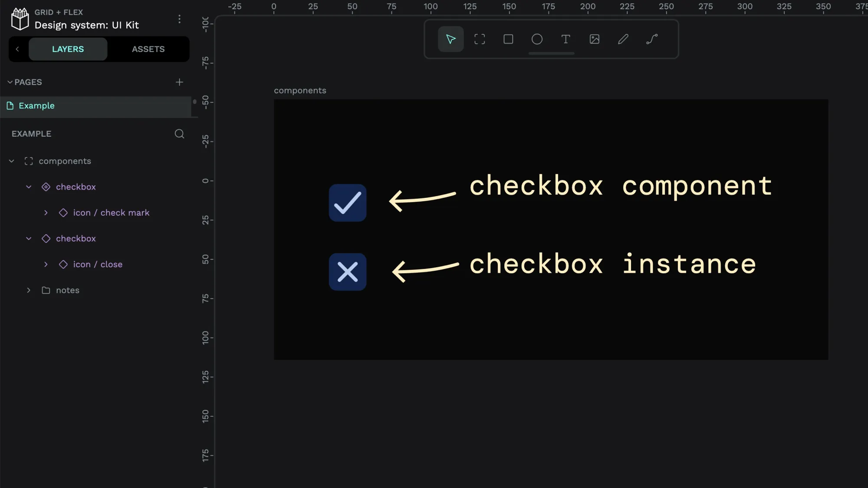Click the X checkbox instance on canvas

348,272
